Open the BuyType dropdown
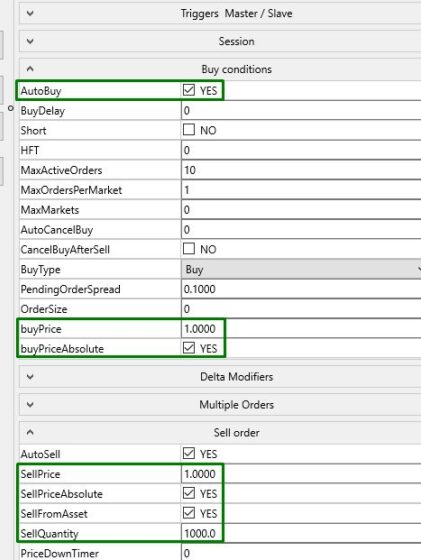Viewport: 421px width, 560px height. click(x=301, y=269)
